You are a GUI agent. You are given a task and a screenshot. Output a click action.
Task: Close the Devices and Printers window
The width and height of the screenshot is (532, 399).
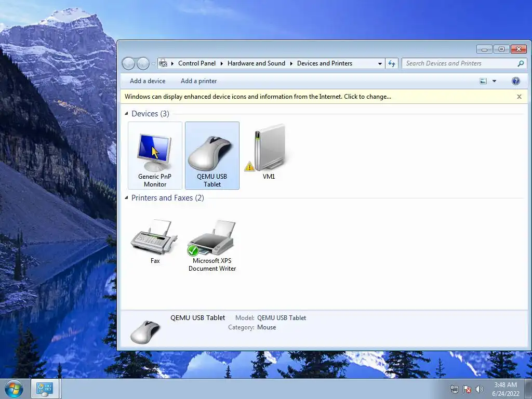point(518,49)
